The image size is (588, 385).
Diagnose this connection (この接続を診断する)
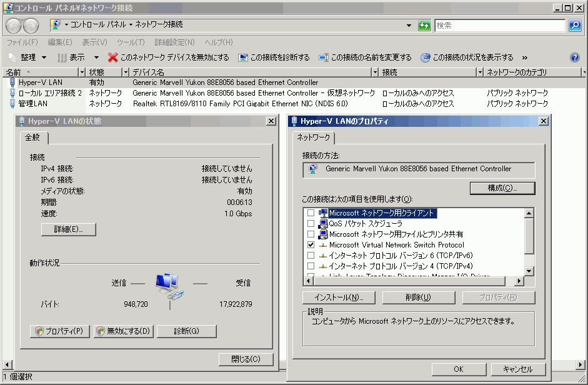coord(274,57)
